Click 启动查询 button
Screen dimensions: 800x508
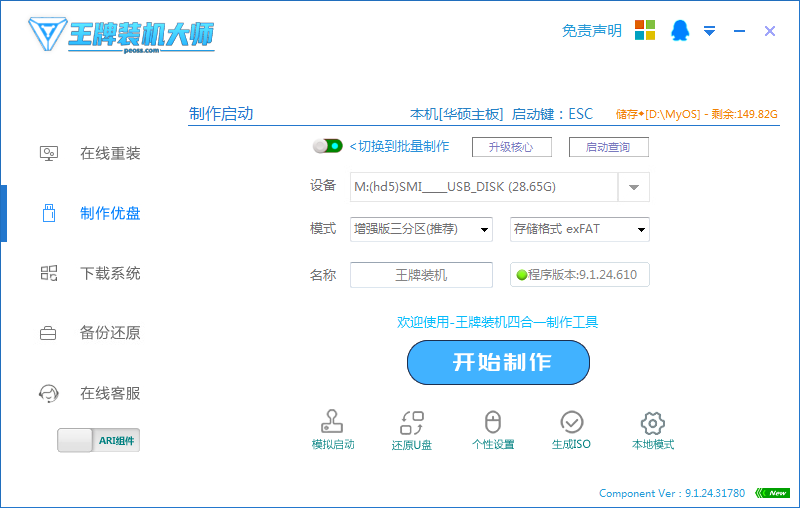click(x=609, y=147)
